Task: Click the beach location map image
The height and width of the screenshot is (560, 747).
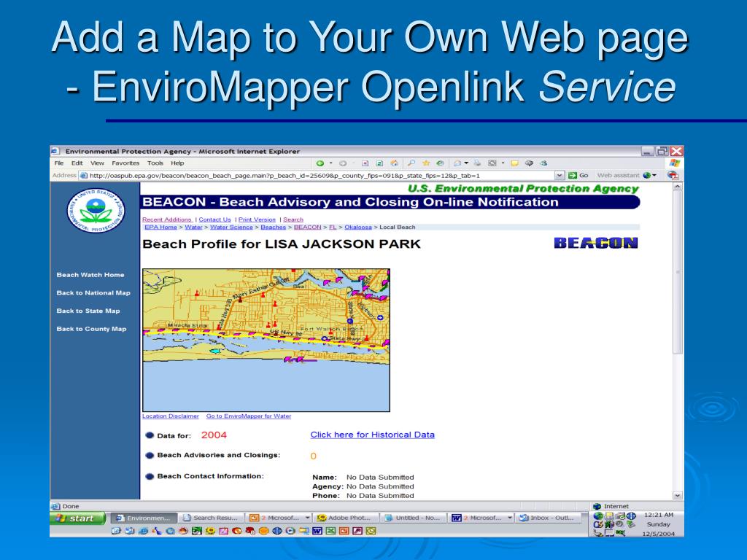Action: pos(266,340)
